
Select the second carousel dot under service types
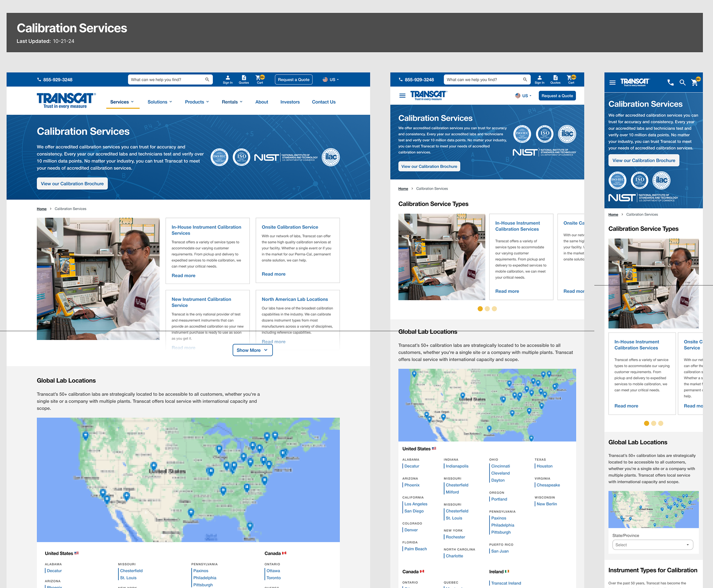coord(487,308)
